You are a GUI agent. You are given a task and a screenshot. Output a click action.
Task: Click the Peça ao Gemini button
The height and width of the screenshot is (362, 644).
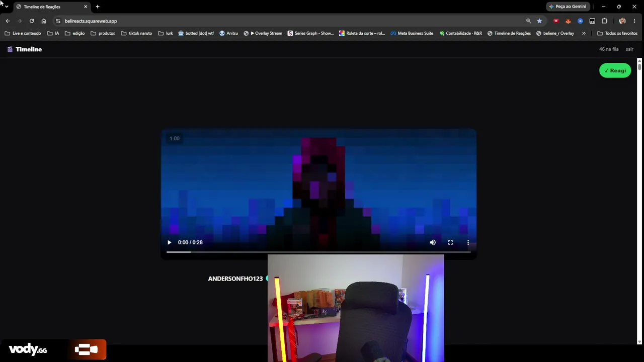pos(568,7)
